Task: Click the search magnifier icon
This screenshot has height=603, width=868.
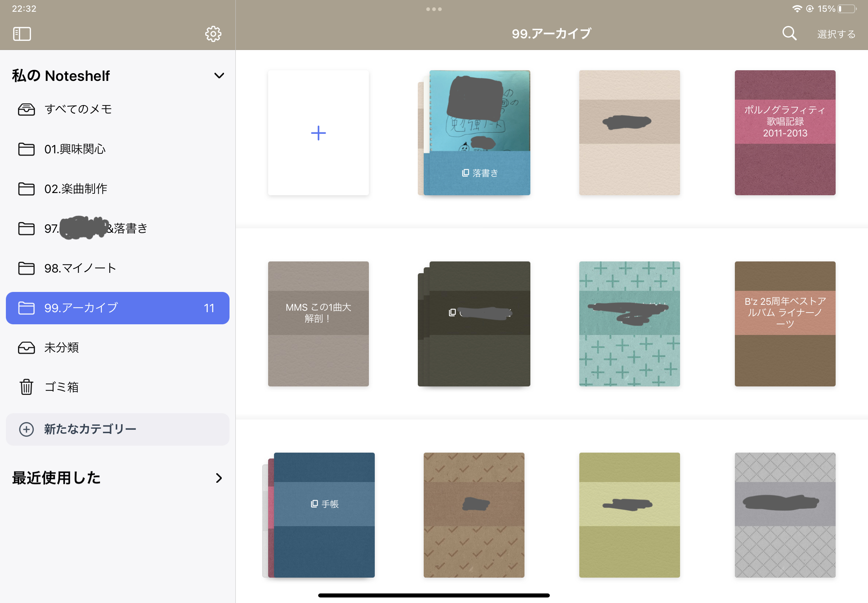Action: click(789, 33)
